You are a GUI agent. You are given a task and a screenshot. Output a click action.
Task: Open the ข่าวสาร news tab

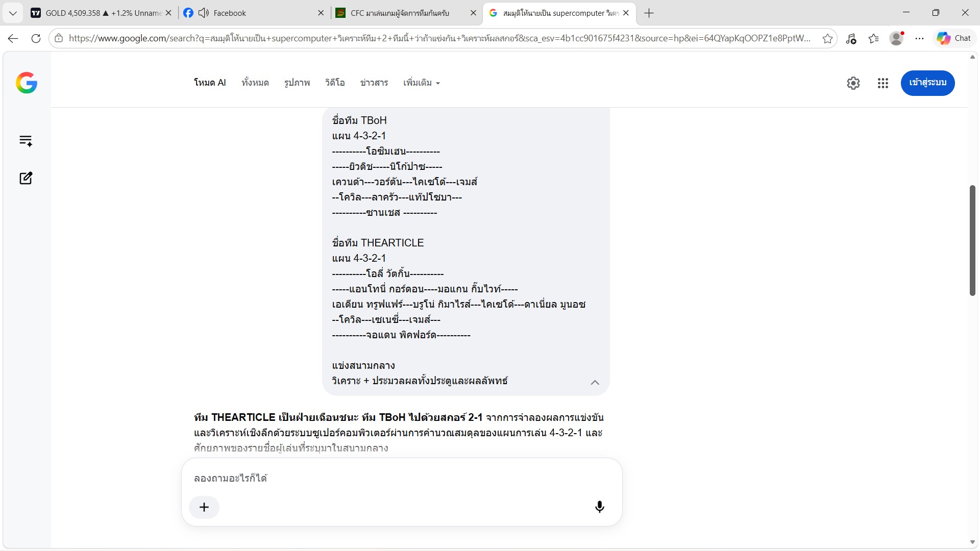tap(374, 83)
